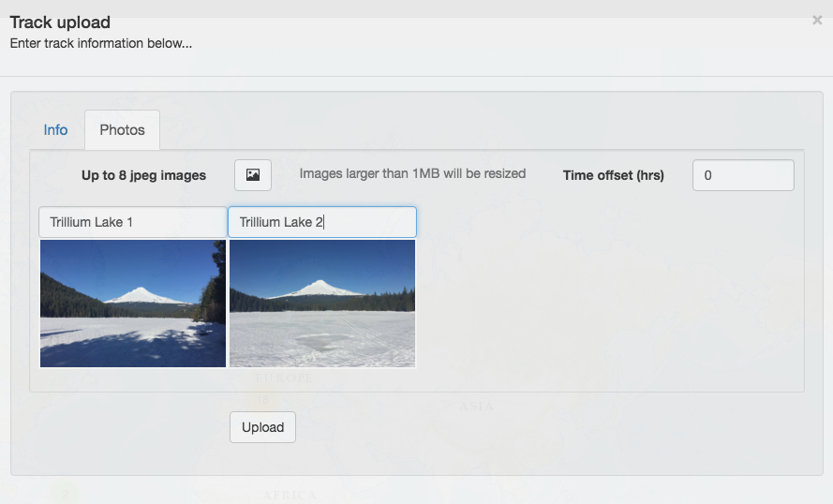Edit the Trillium Lake 2 caption field
Image resolution: width=833 pixels, height=504 pixels.
[322, 222]
